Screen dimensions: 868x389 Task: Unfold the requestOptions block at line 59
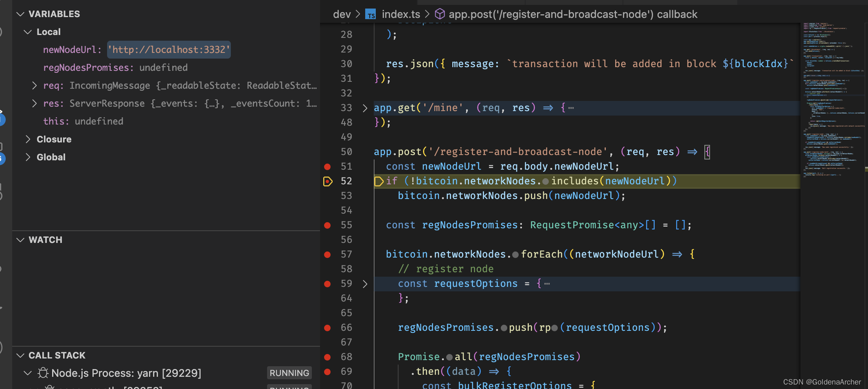pos(365,284)
